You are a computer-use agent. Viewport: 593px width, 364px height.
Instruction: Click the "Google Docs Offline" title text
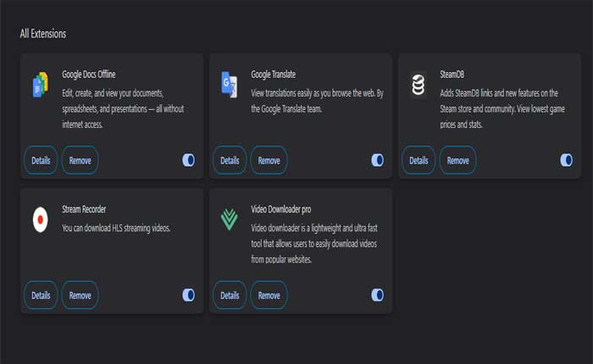(89, 74)
